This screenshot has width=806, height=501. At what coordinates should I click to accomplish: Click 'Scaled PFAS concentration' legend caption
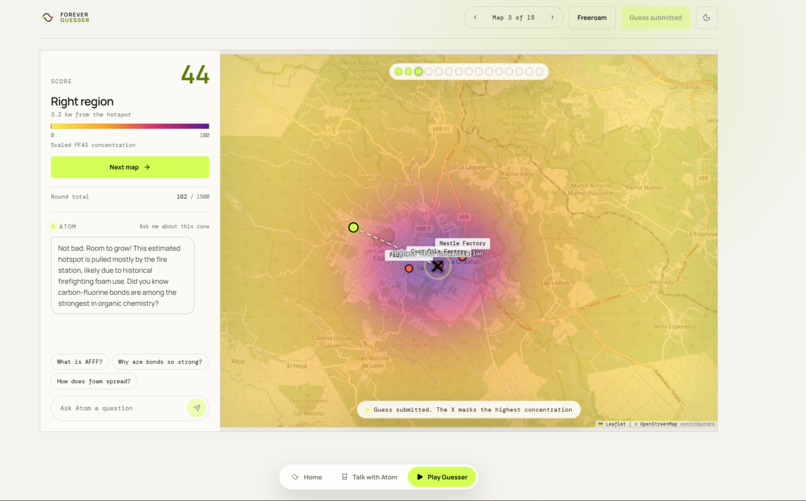[x=93, y=145]
